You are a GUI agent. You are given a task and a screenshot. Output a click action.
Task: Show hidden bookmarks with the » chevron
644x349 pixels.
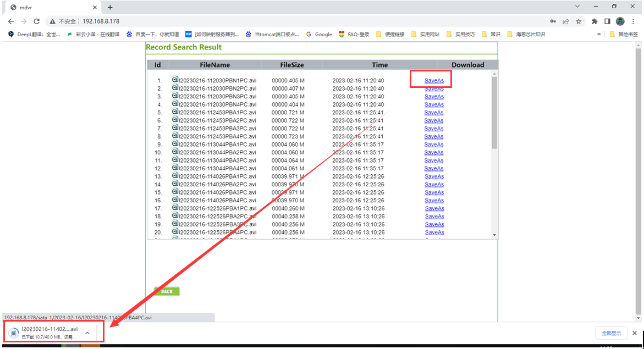pos(599,35)
